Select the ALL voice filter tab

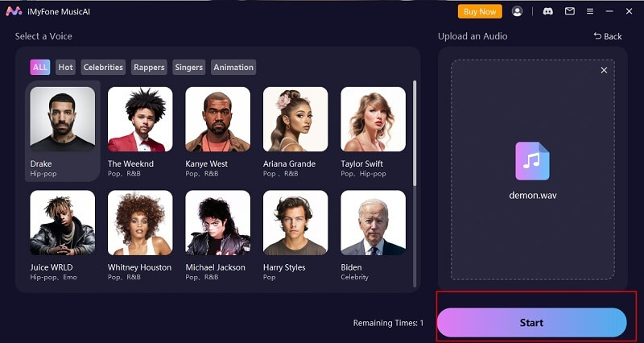[x=39, y=68]
